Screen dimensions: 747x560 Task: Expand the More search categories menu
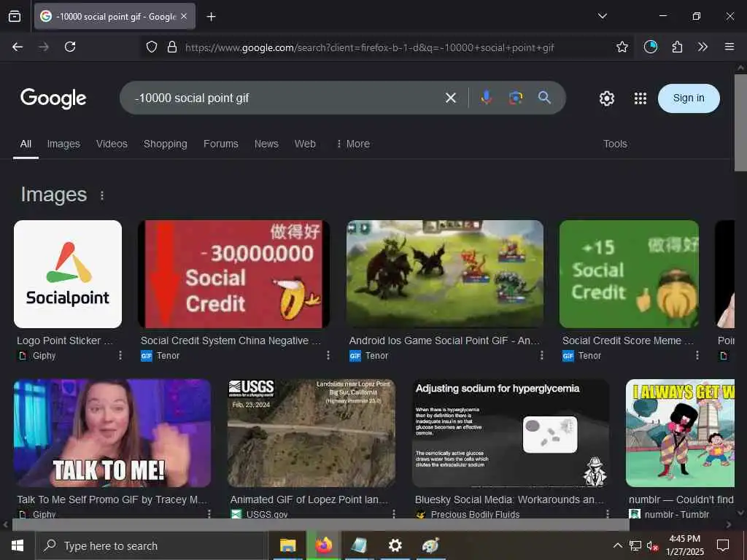click(x=353, y=144)
